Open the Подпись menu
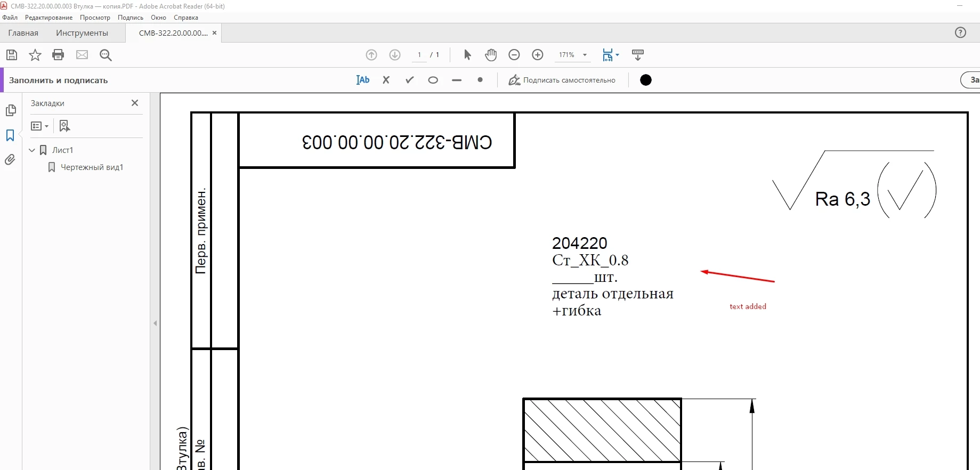980x470 pixels. pos(131,18)
